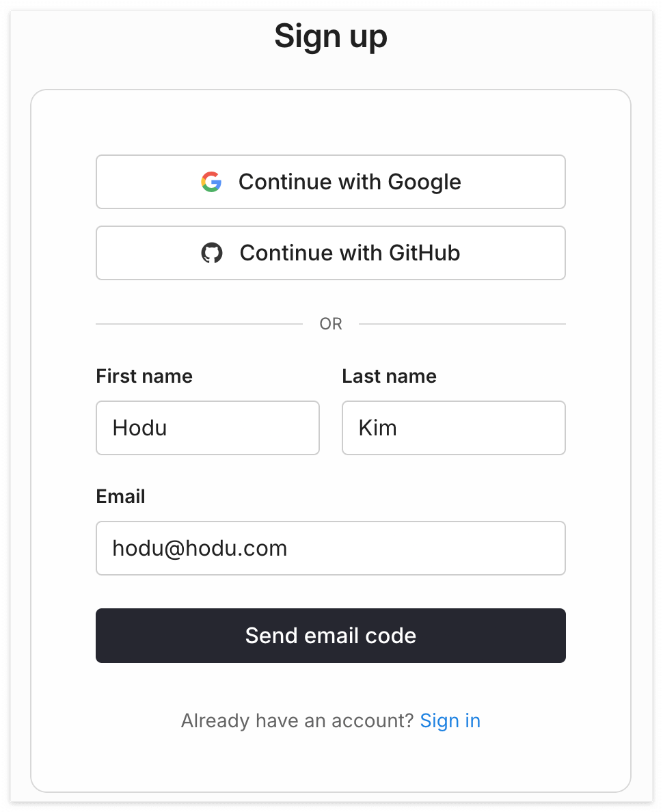Click the divider line right of OR
This screenshot has width=663, height=812.
462,324
